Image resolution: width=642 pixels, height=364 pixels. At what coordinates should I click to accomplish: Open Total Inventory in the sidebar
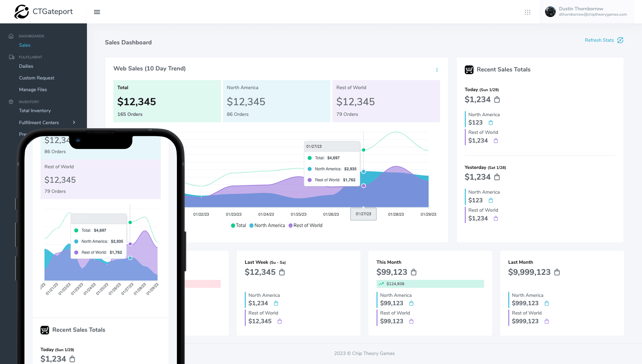coord(35,111)
